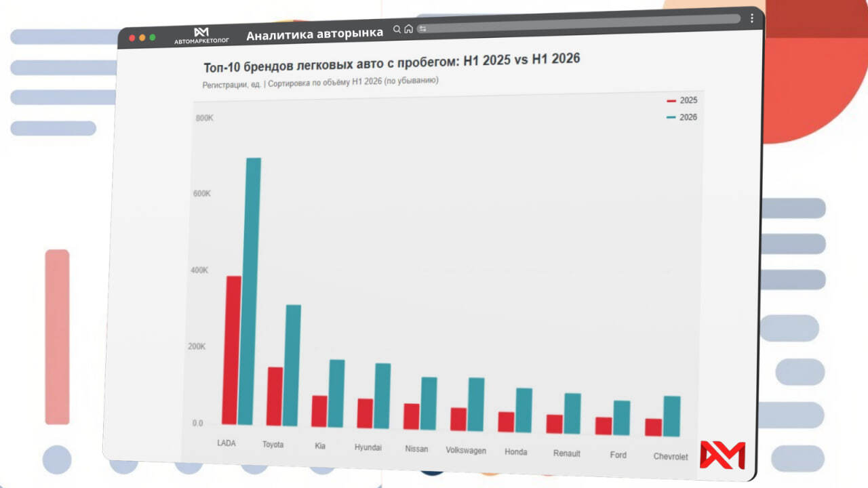Click the 600K y-axis tick label
Image resolution: width=868 pixels, height=488 pixels.
202,194
